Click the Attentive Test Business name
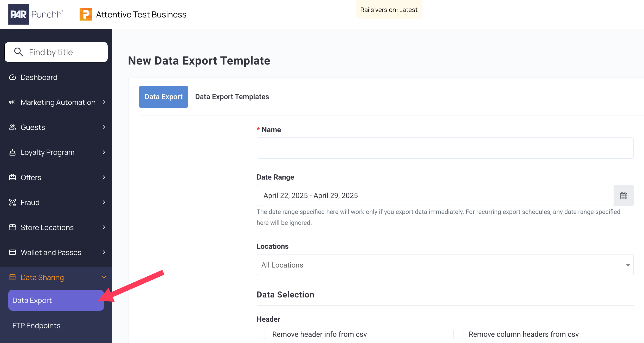 141,14
